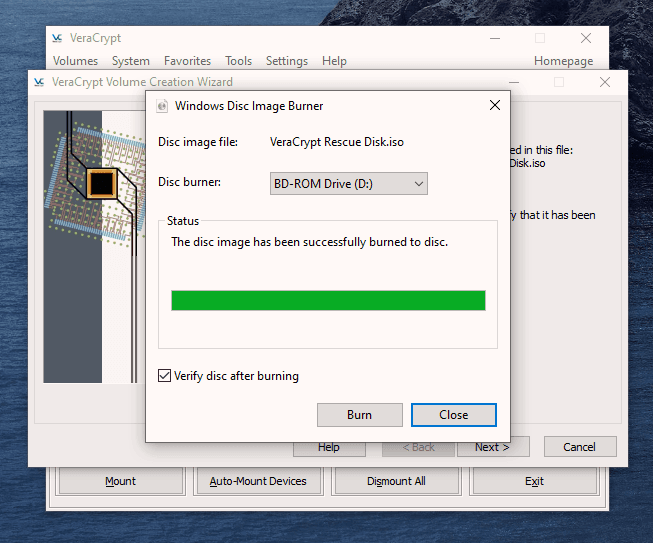Open the Favorites menu
This screenshot has height=543, width=653.
pyautogui.click(x=187, y=61)
